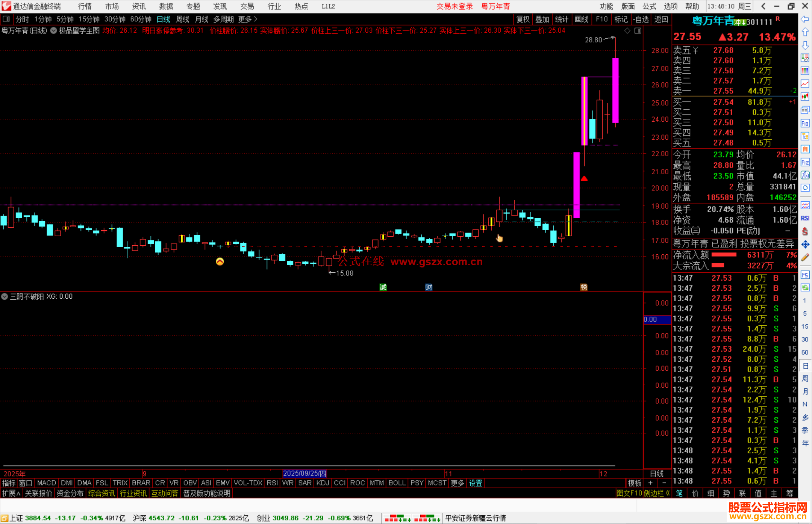Viewport: 812px width, 524px height.
Task: Click the 复权 button
Action: 523,19
